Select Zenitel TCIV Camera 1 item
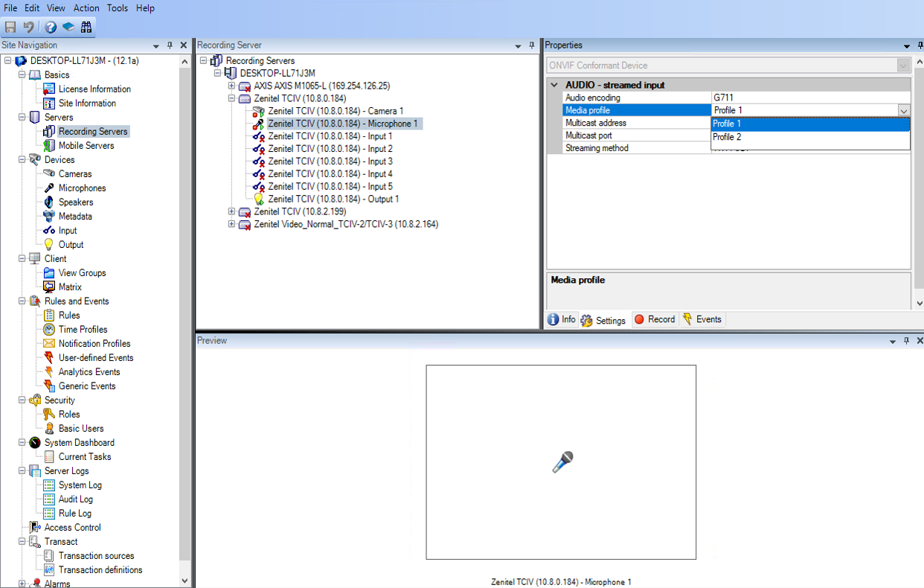 (336, 111)
